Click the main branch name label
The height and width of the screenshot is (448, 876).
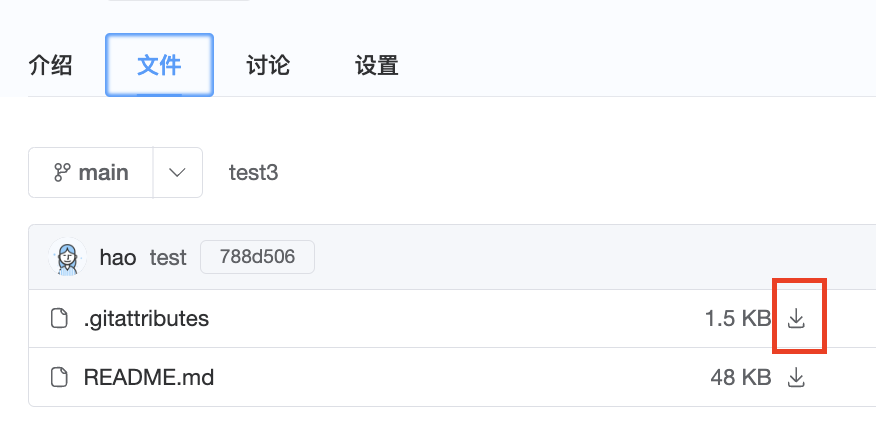click(x=103, y=173)
